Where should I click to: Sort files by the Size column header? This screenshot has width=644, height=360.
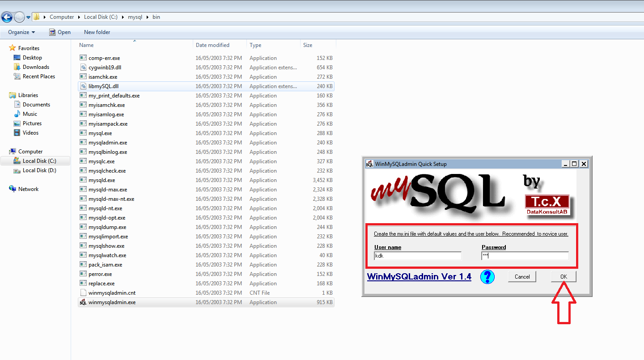click(x=318, y=45)
